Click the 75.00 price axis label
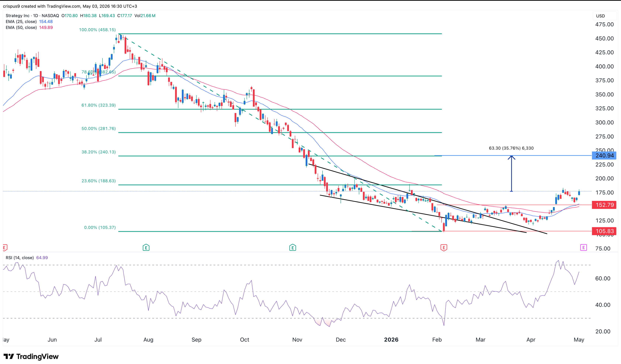 [x=603, y=248]
